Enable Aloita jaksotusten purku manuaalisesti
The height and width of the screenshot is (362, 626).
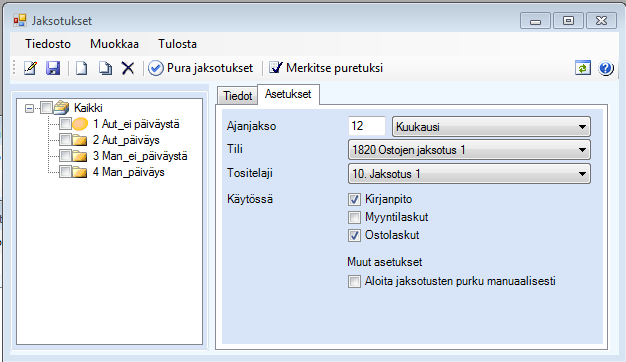(354, 281)
